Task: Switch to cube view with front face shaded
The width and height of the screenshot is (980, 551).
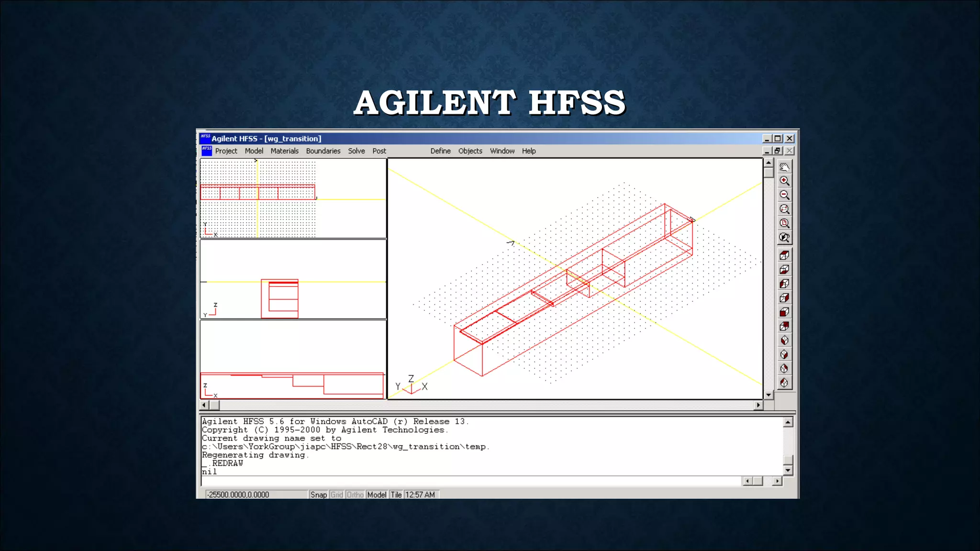Action: pyautogui.click(x=784, y=312)
